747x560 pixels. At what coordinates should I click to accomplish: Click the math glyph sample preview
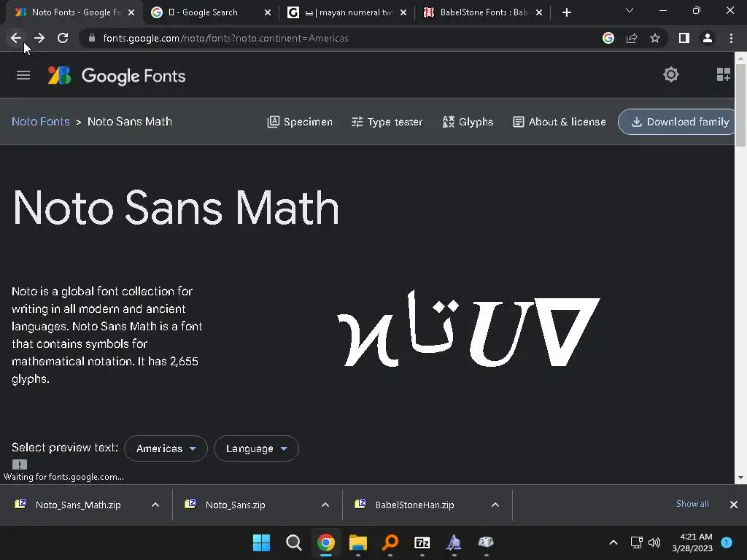(468, 329)
